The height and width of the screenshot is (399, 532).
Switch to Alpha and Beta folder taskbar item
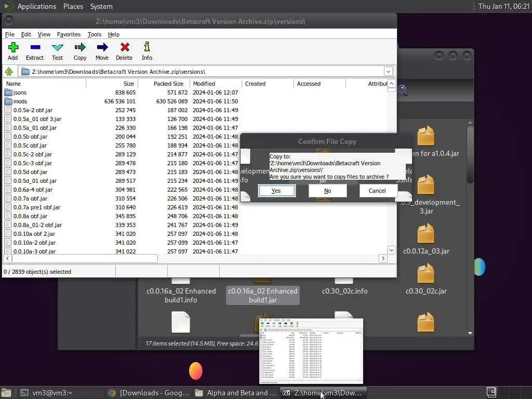point(236,393)
